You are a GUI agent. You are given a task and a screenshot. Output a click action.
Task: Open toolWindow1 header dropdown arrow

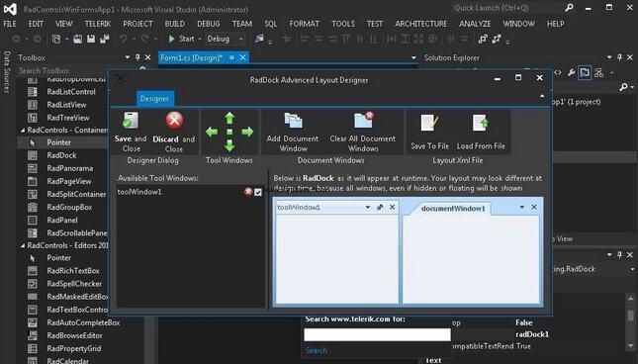367,207
